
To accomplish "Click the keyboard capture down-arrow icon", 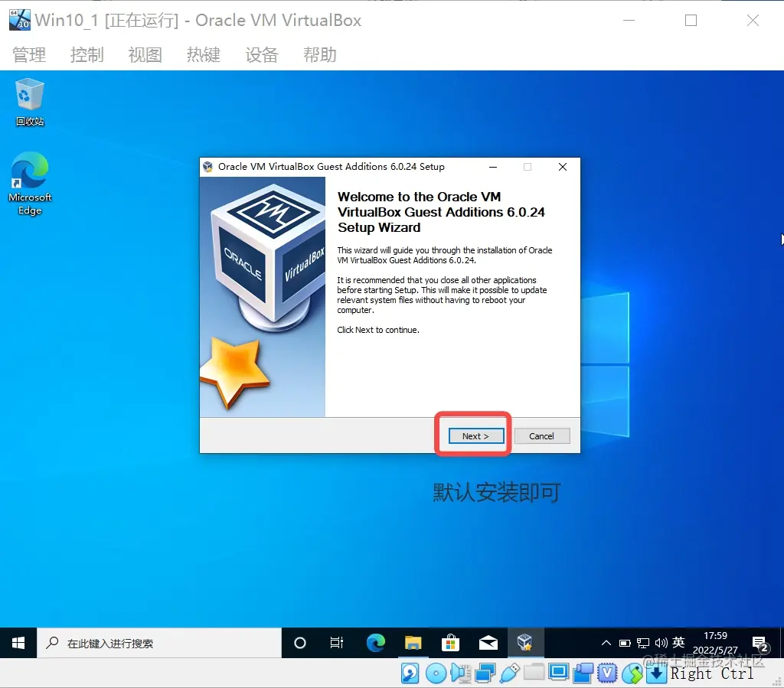I will [656, 673].
